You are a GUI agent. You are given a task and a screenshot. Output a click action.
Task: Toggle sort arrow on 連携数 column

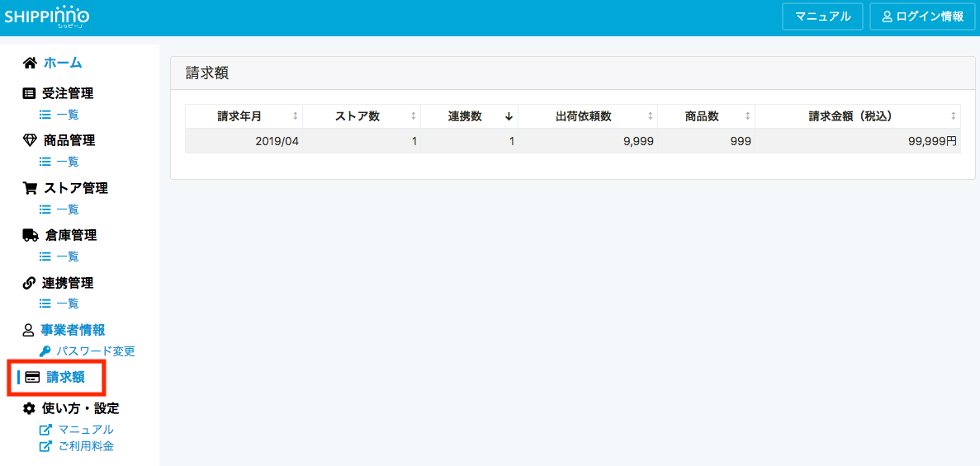tap(509, 116)
